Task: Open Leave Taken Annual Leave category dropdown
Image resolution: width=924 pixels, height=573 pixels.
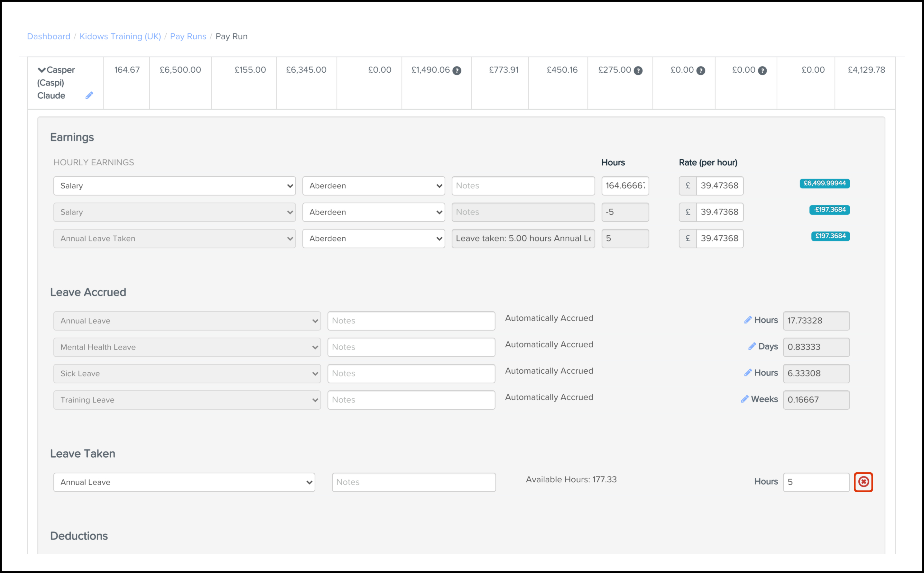Action: pos(184,482)
